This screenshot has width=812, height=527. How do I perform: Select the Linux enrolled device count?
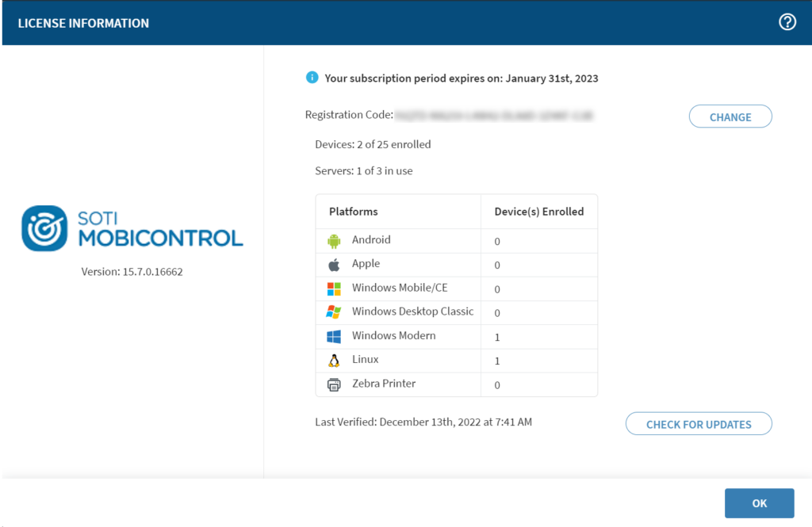click(x=497, y=361)
